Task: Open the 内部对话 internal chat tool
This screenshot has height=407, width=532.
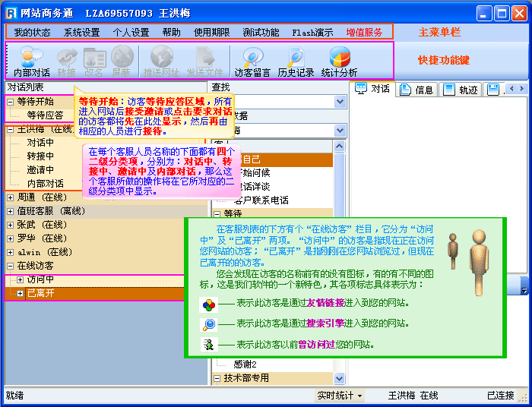Action: 32,61
